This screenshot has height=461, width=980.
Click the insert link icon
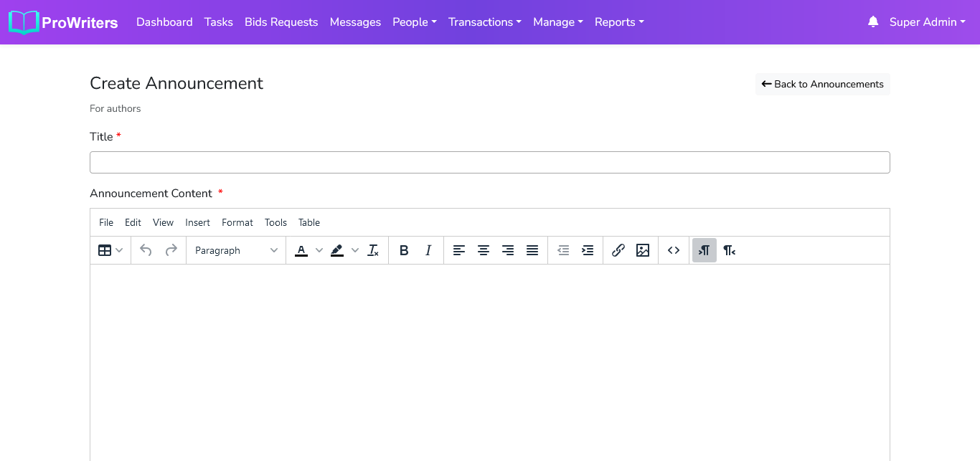(618, 250)
